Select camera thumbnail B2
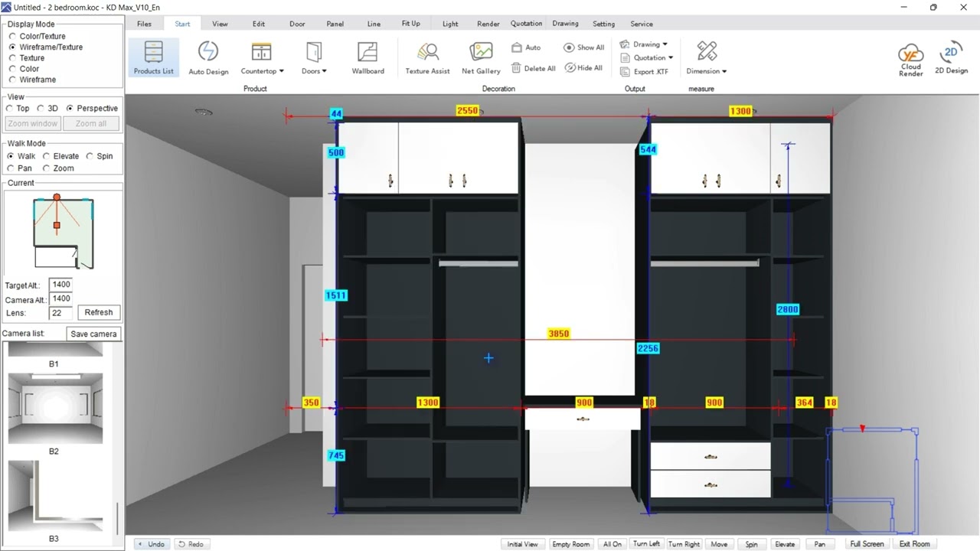Viewport: 980px width, 551px height. click(x=55, y=409)
